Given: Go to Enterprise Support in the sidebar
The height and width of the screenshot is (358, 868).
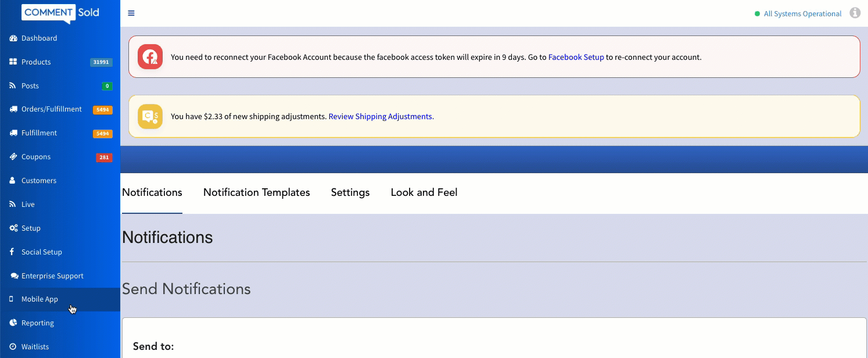Looking at the screenshot, I should pyautogui.click(x=52, y=276).
